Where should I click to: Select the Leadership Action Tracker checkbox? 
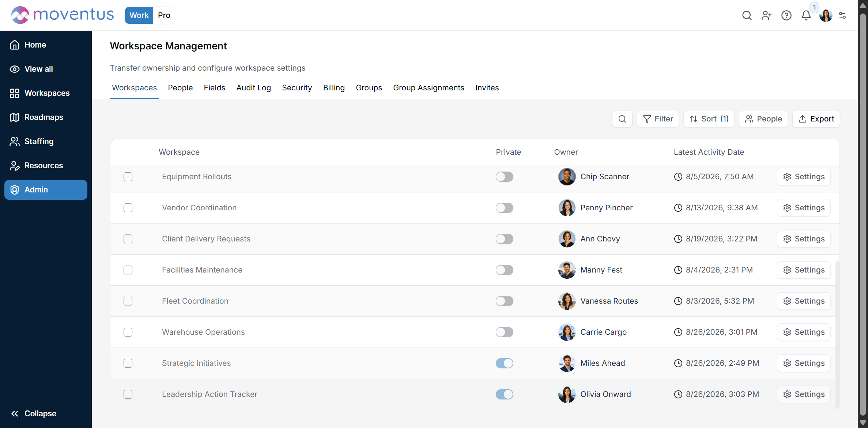click(128, 394)
